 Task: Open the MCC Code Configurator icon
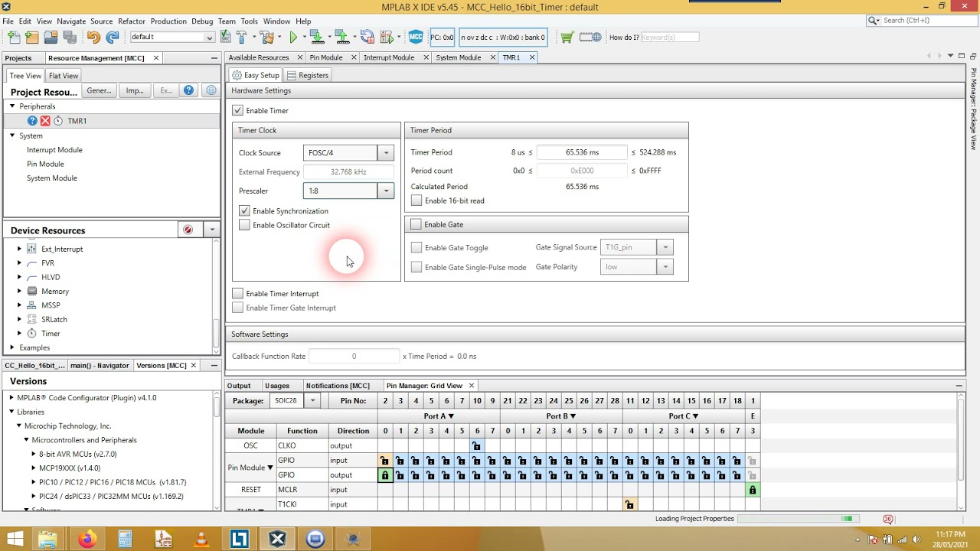pyautogui.click(x=416, y=37)
